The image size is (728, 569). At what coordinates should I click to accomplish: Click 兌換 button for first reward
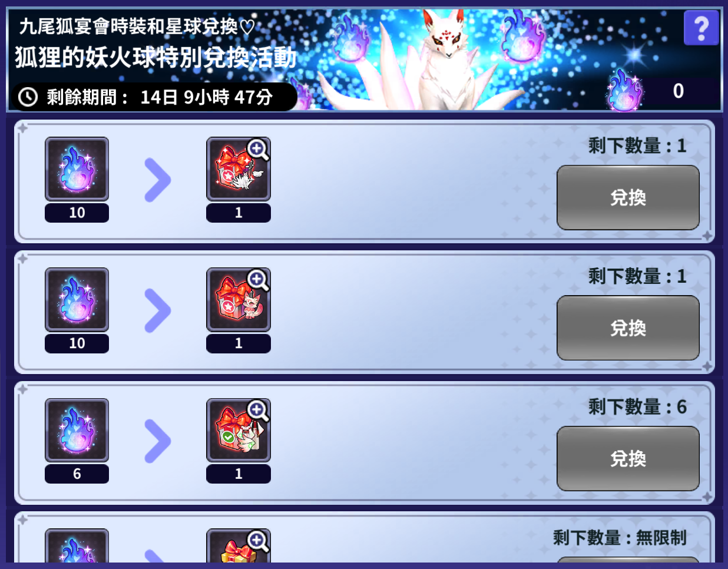pyautogui.click(x=628, y=197)
